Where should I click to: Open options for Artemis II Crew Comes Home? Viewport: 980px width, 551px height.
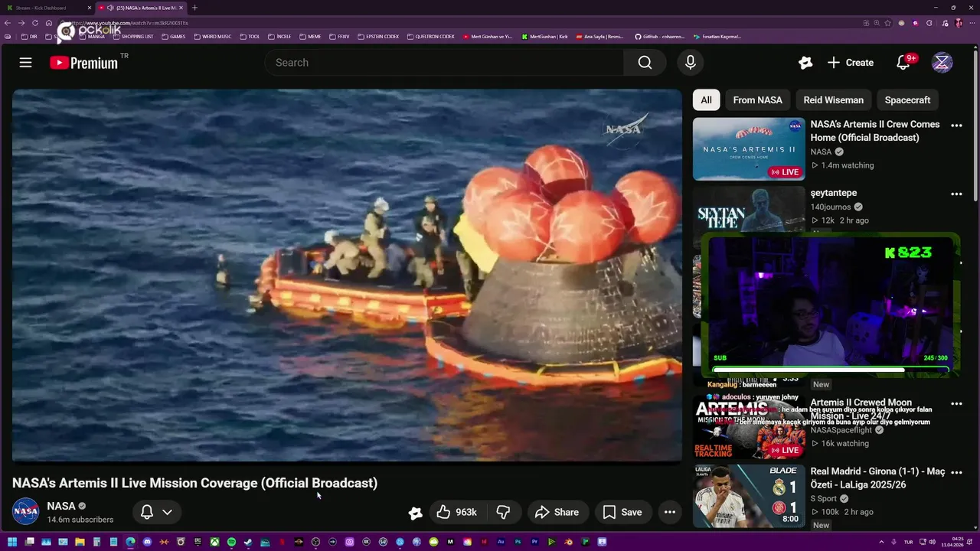coord(956,126)
